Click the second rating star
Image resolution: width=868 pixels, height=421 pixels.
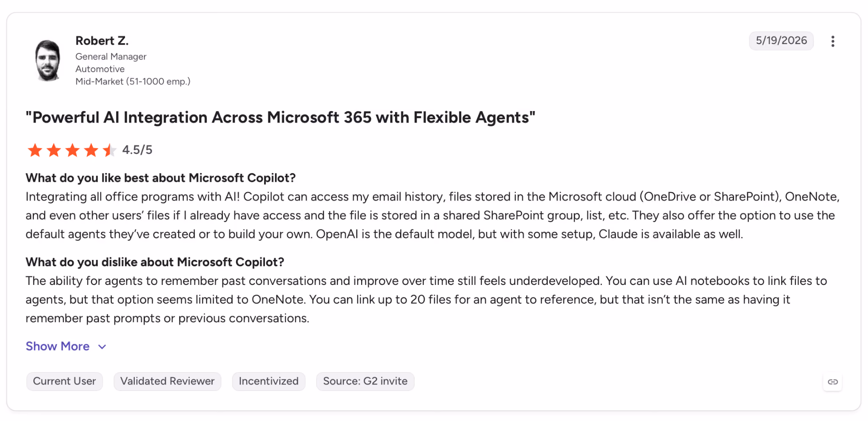pyautogui.click(x=53, y=150)
